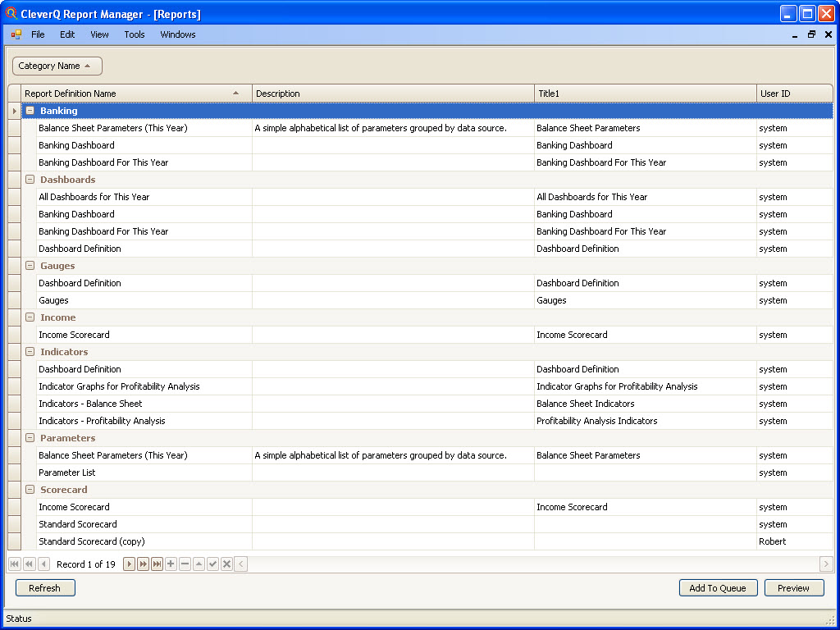
Task: Sort the grid by User ID column
Action: (775, 93)
